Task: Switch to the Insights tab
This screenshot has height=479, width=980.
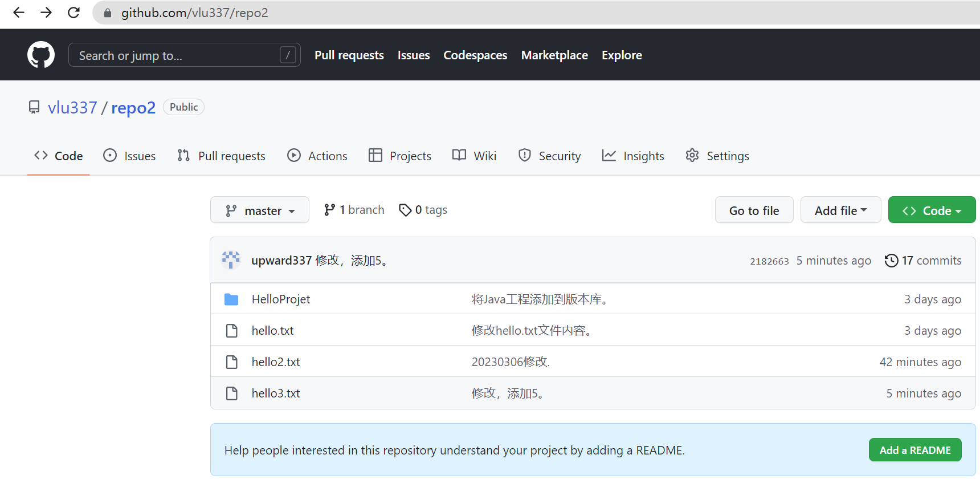Action: [x=633, y=156]
